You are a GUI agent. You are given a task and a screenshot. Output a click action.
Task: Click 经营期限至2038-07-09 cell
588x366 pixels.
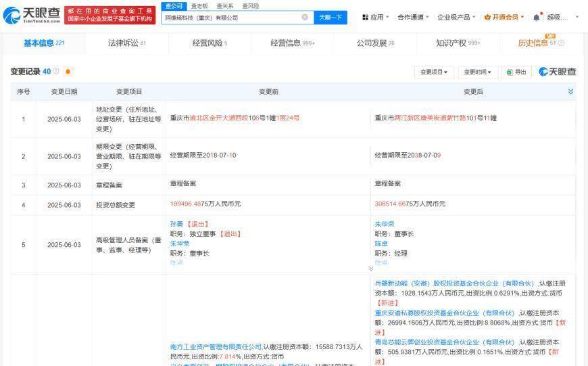(408, 155)
